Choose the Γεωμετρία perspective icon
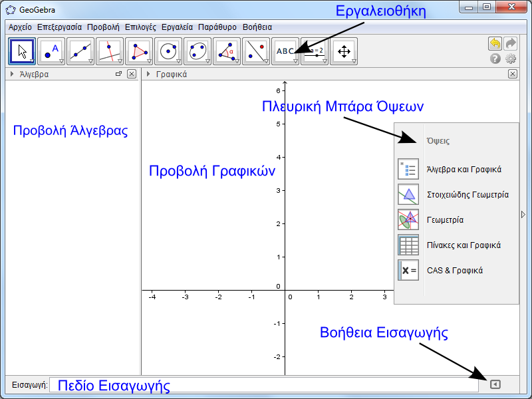 [x=408, y=219]
